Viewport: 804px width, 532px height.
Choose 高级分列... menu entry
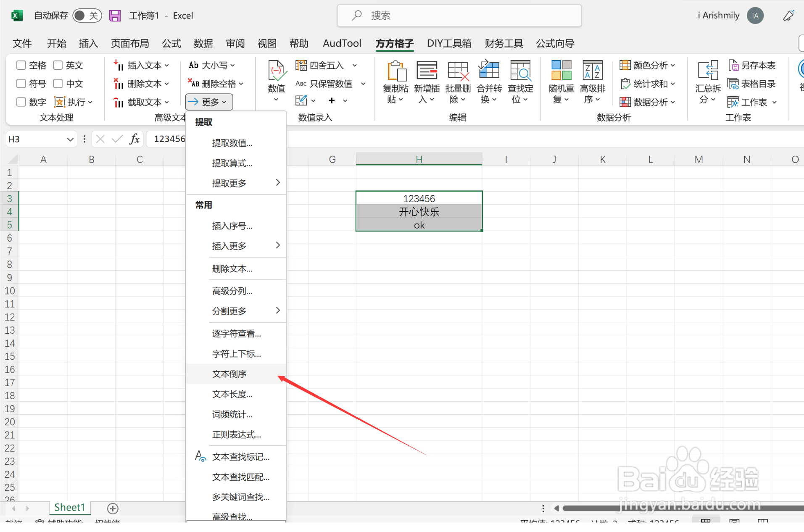(237, 290)
